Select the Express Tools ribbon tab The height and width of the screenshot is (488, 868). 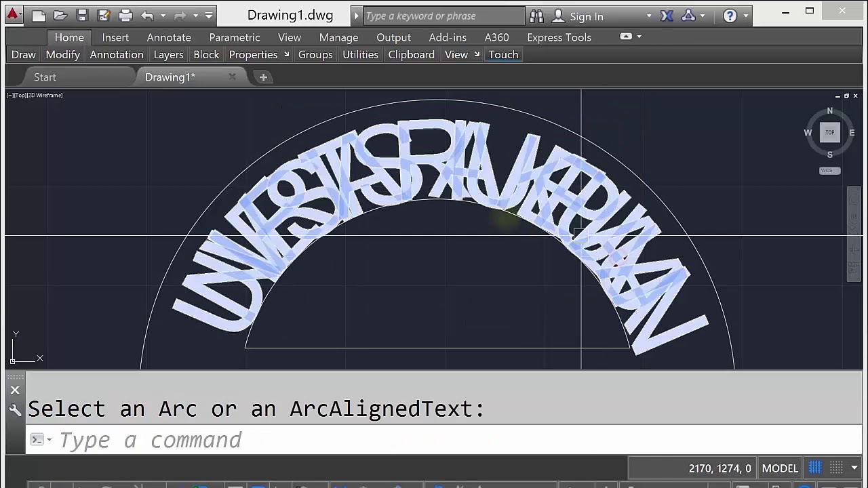(x=559, y=37)
